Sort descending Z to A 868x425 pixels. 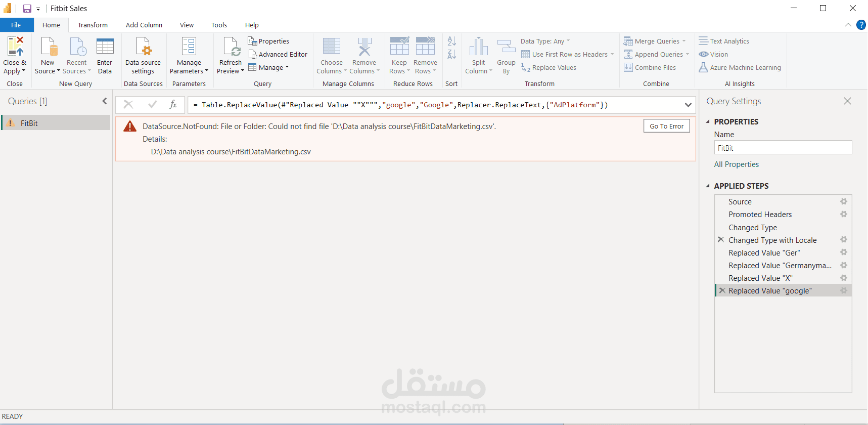452,54
